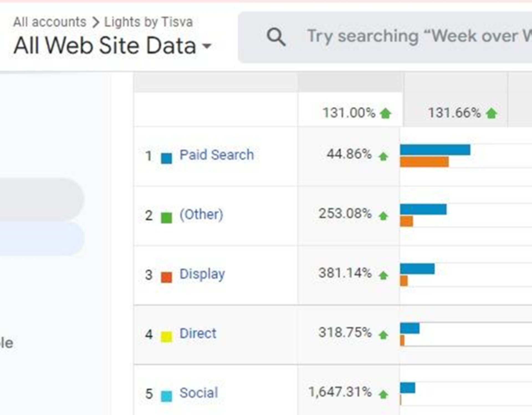532x415 pixels.
Task: Open the Lights by Tisva breadcrumb
Action: 148,22
